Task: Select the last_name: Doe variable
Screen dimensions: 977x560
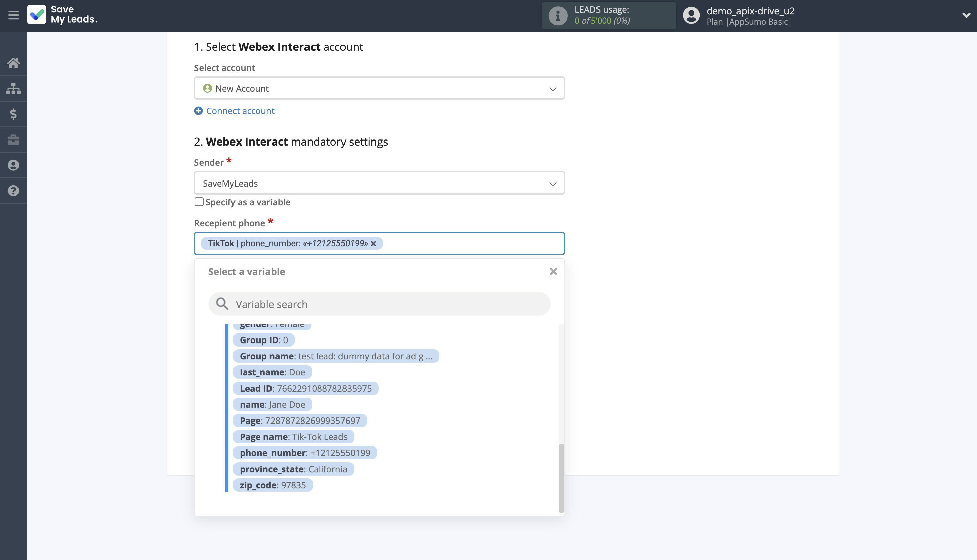Action: pos(272,372)
